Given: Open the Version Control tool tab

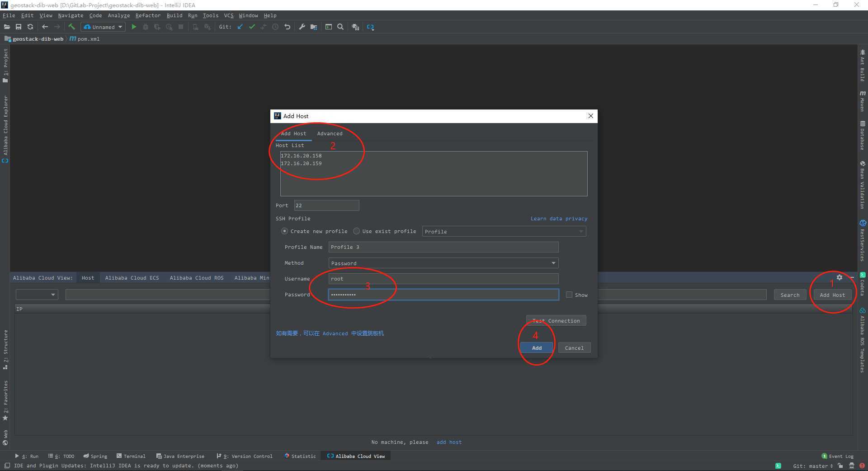Looking at the screenshot, I should (x=245, y=456).
